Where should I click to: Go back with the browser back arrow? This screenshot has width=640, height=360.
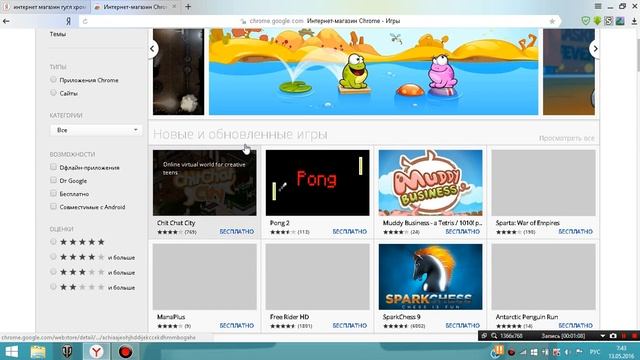pyautogui.click(x=6, y=21)
